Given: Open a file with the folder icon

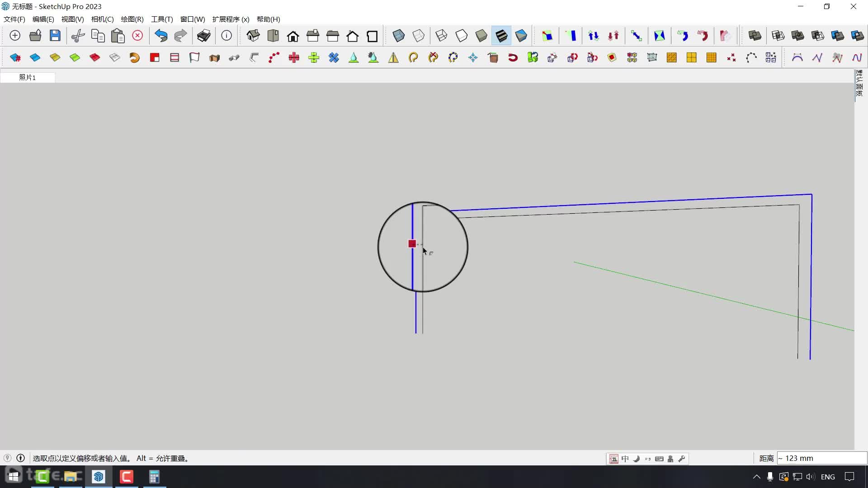Looking at the screenshot, I should (35, 36).
